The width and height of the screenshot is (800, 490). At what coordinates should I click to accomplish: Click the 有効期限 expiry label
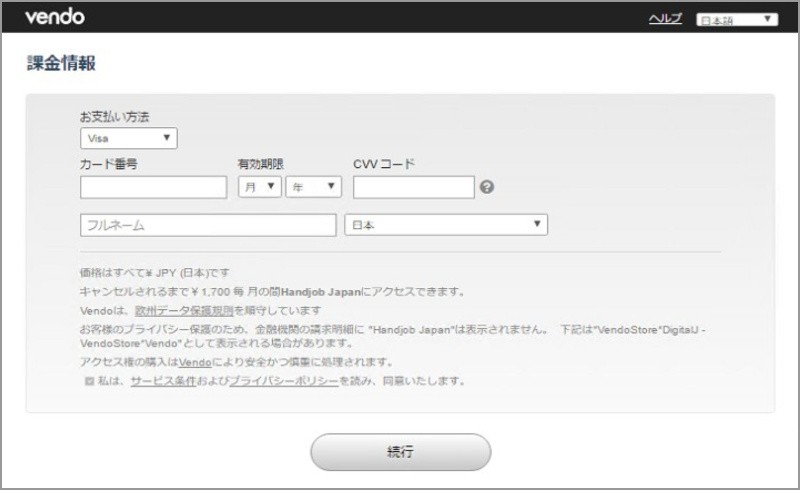[x=262, y=164]
